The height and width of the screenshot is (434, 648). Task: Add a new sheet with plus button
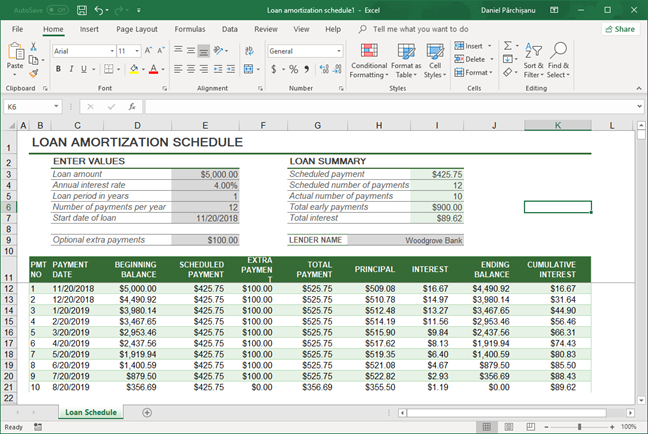147,412
